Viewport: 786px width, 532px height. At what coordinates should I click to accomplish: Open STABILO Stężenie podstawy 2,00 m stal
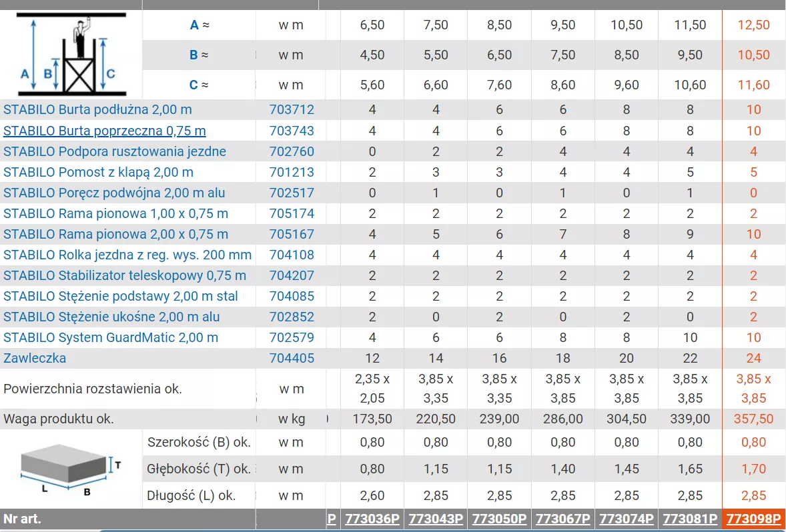point(121,296)
